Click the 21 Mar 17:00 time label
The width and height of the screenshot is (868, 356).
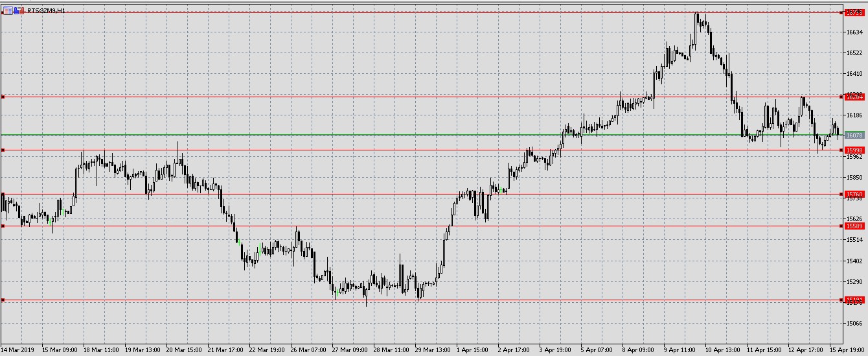click(x=226, y=350)
